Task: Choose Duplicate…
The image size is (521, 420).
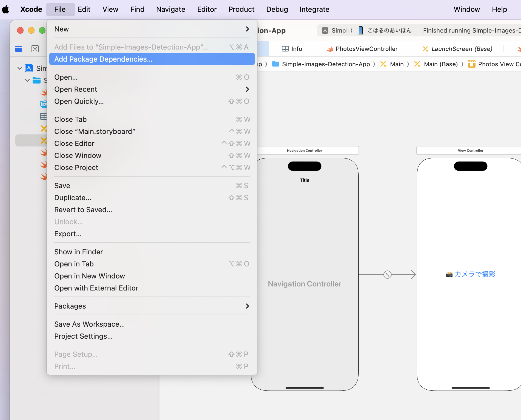Action: click(152, 198)
